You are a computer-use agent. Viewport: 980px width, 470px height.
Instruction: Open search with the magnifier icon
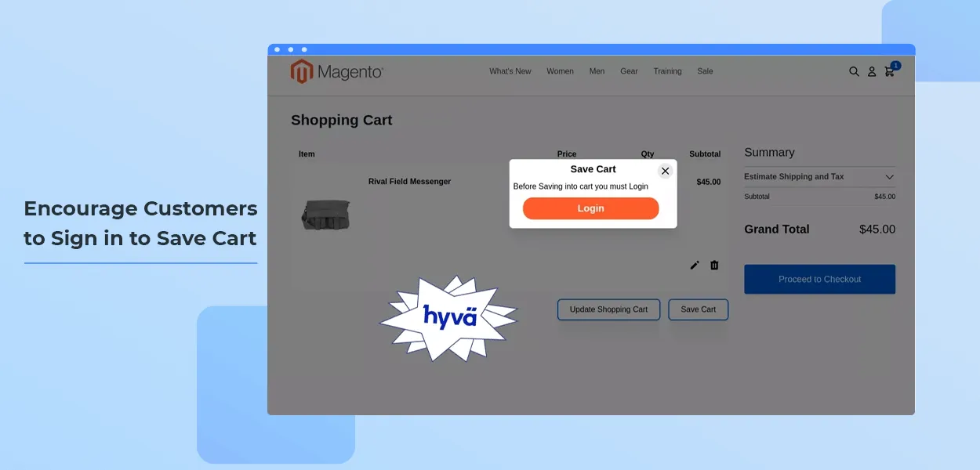[x=854, y=71]
